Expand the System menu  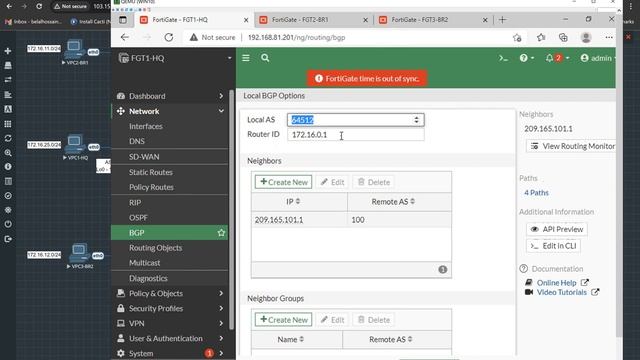(x=170, y=353)
